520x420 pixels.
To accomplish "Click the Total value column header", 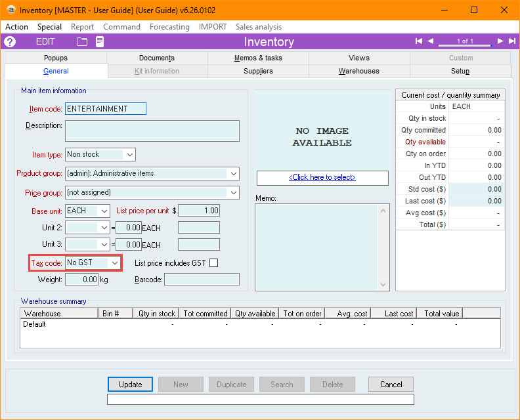I will click(x=440, y=314).
